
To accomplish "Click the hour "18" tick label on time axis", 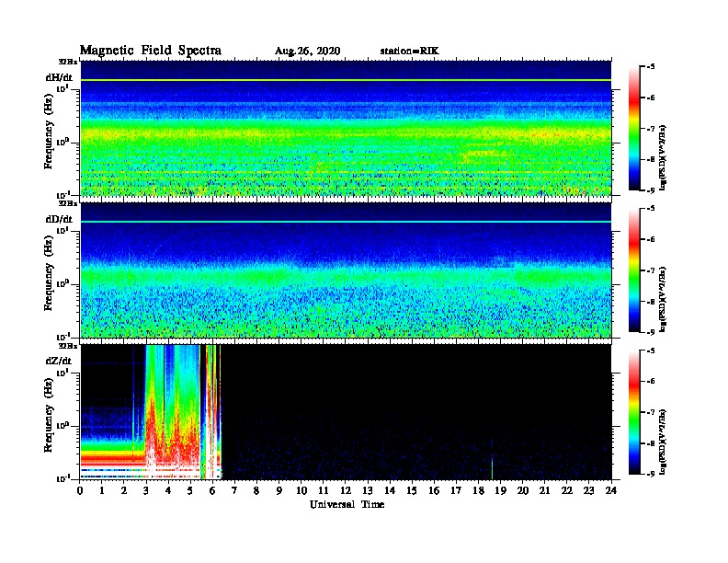I will 478,490.
